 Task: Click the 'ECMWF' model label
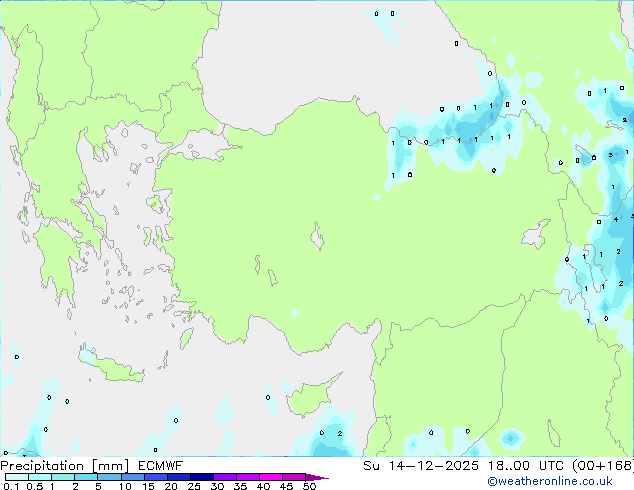coord(161,466)
